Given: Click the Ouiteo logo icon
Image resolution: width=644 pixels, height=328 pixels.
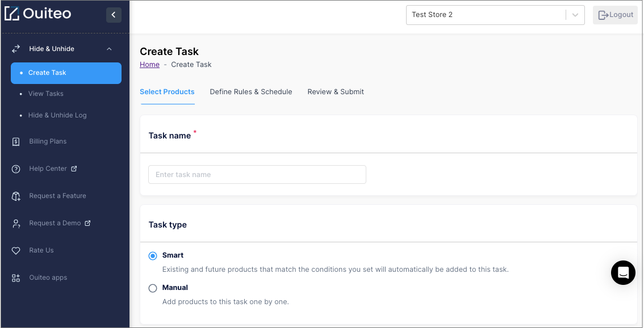Looking at the screenshot, I should [12, 14].
